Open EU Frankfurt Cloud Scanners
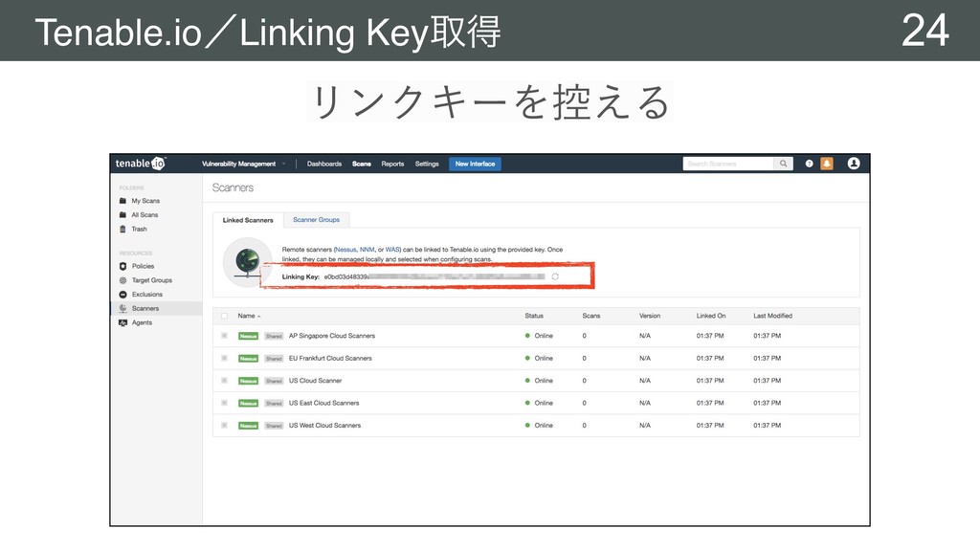This screenshot has height=551, width=980. tap(330, 359)
